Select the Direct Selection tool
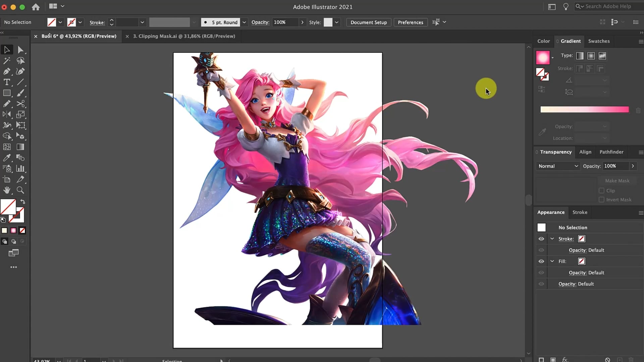Image resolution: width=644 pixels, height=362 pixels. click(x=20, y=50)
